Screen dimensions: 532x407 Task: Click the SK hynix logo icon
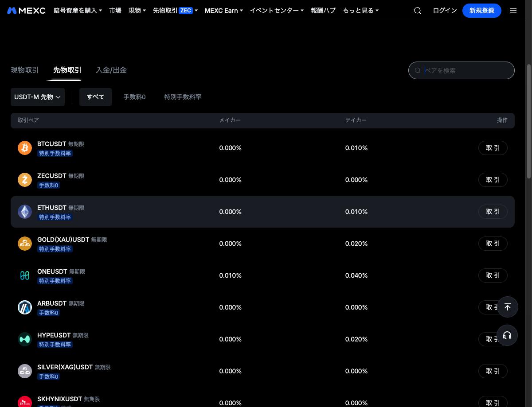point(25,402)
